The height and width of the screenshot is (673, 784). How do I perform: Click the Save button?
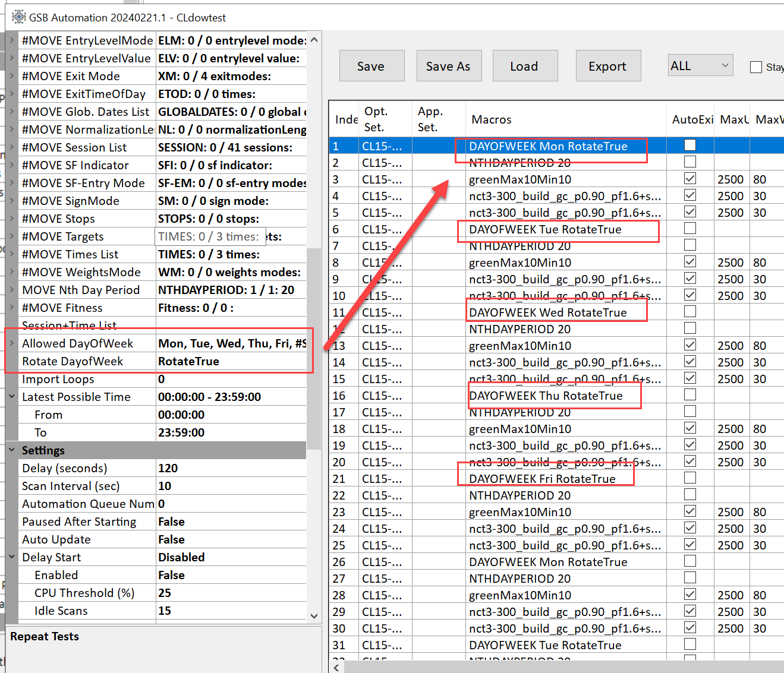tap(371, 66)
